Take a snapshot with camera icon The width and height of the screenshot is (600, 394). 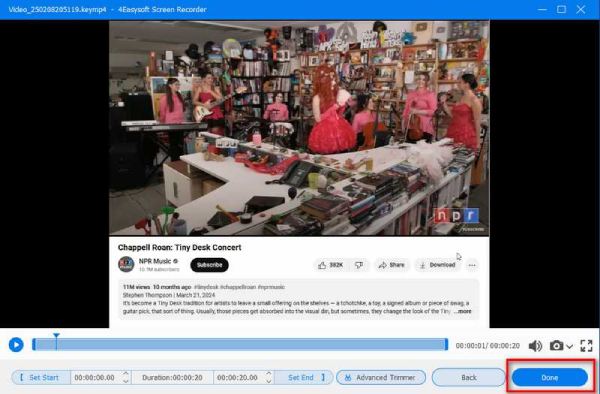tap(556, 345)
